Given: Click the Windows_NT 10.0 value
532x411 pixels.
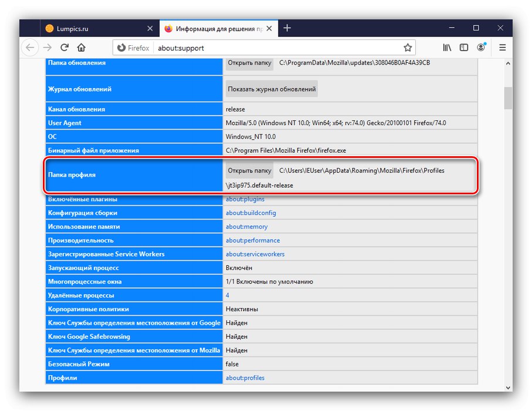Looking at the screenshot, I should (x=250, y=137).
